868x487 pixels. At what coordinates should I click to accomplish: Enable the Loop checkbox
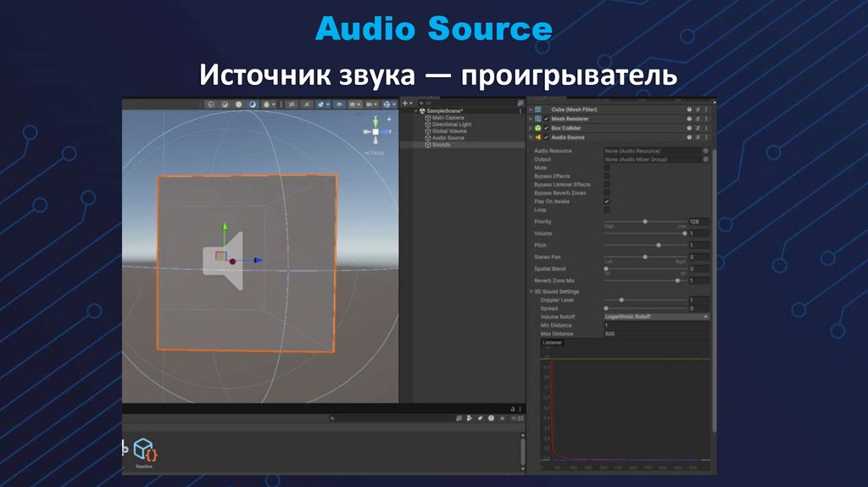tap(607, 210)
